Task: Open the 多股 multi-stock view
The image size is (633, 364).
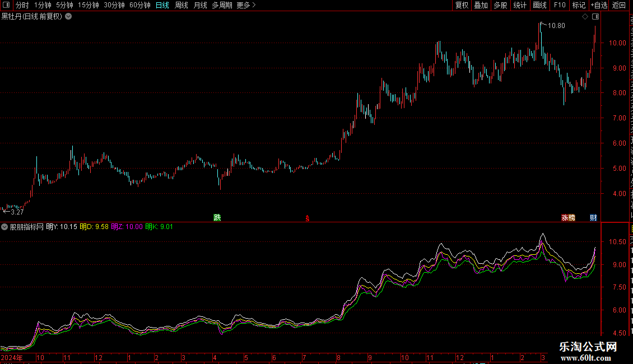Action: (501, 5)
